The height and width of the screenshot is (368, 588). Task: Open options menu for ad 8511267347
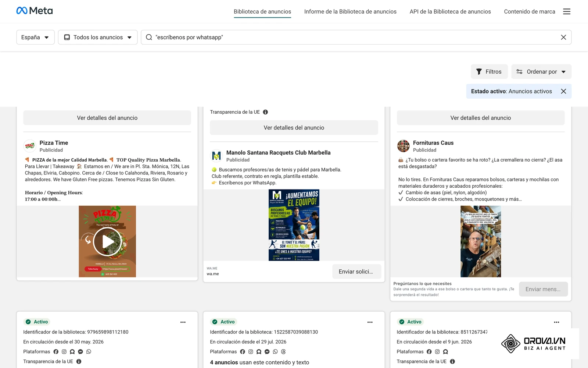(557, 322)
